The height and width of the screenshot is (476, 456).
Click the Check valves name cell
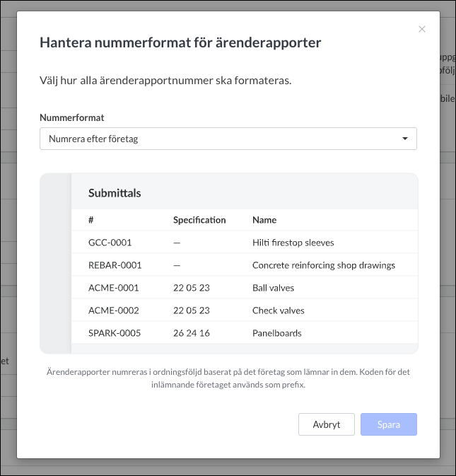[279, 310]
